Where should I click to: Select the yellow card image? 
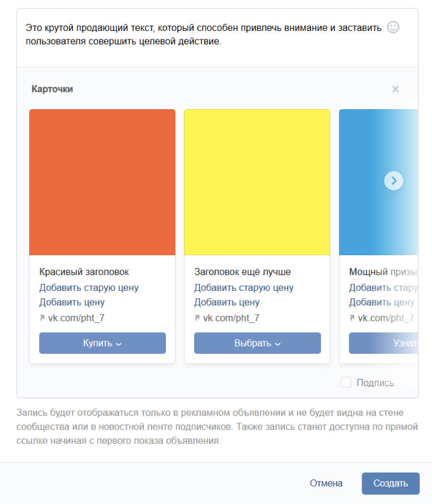(x=257, y=182)
